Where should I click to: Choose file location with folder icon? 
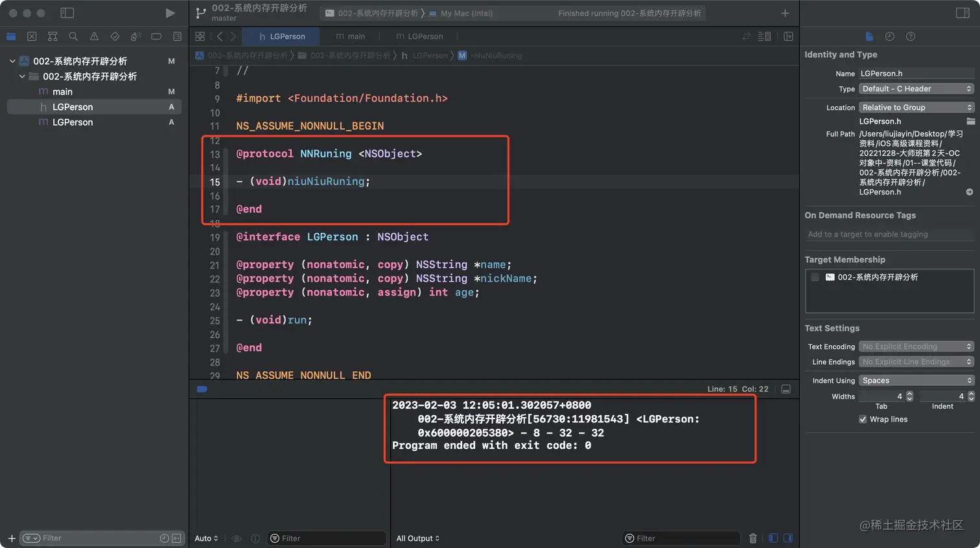[970, 121]
